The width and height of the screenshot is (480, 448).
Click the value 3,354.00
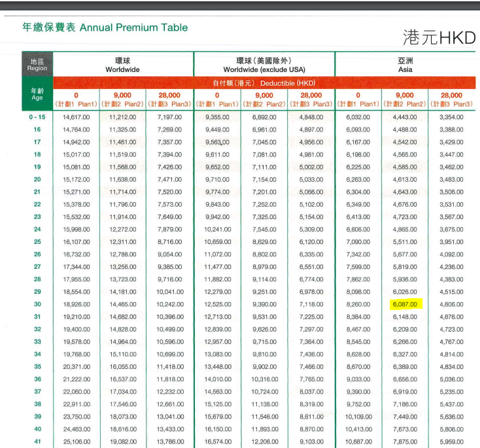coord(451,117)
